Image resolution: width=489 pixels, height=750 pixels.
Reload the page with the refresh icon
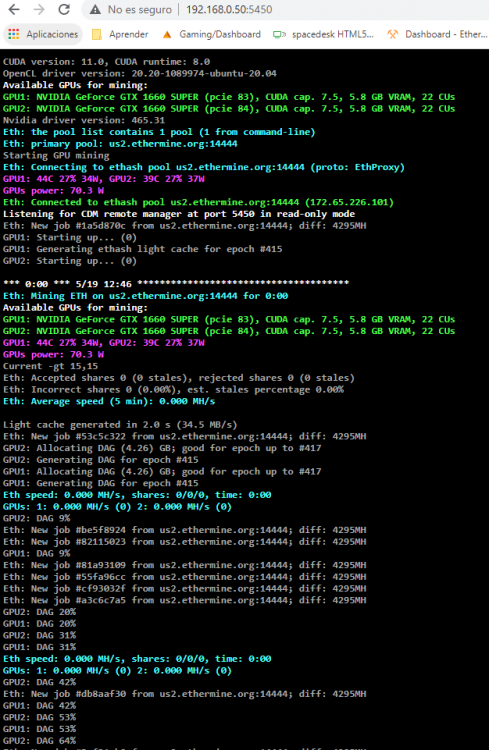point(64,10)
